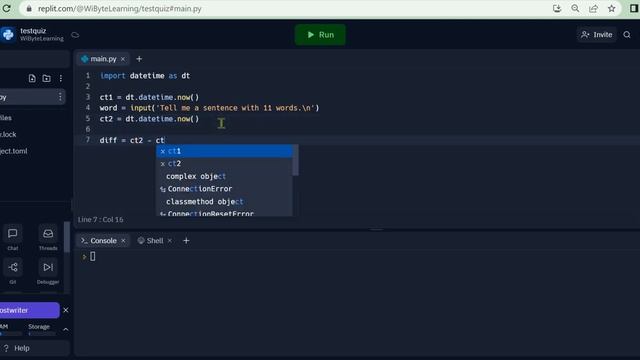Open the testquiz repl title

click(33, 31)
